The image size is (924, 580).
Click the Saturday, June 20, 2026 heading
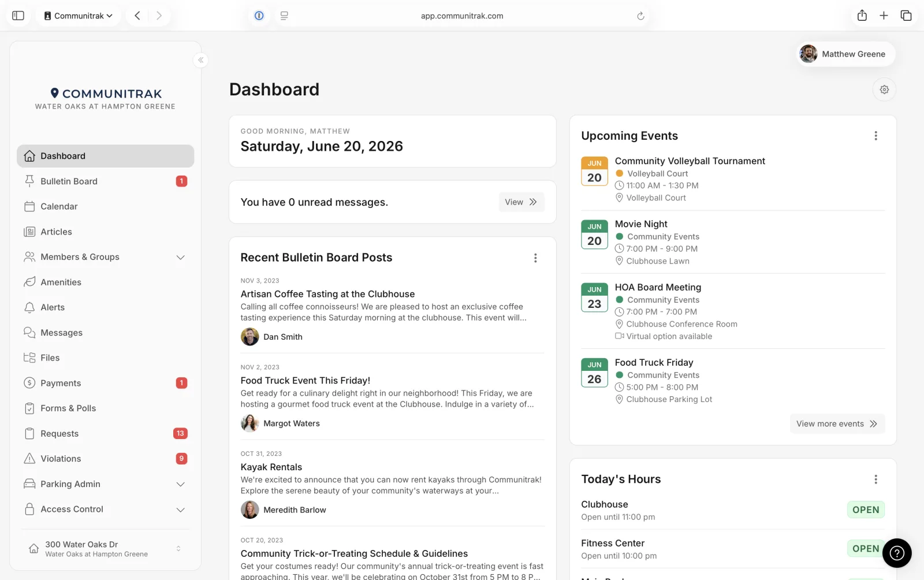click(322, 147)
